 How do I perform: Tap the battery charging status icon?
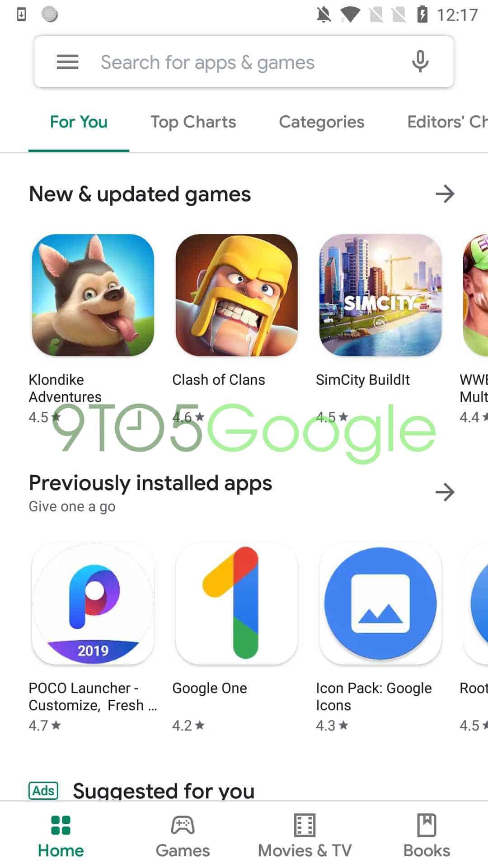pyautogui.click(x=422, y=14)
